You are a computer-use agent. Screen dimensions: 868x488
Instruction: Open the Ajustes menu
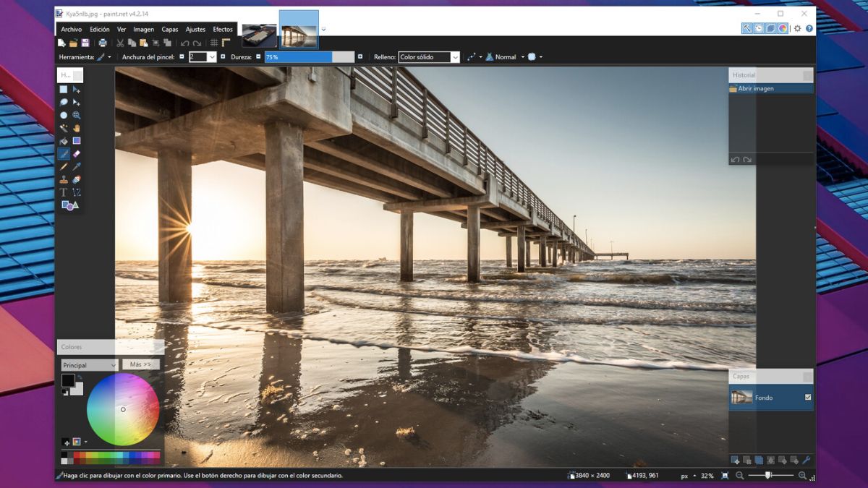coord(195,30)
